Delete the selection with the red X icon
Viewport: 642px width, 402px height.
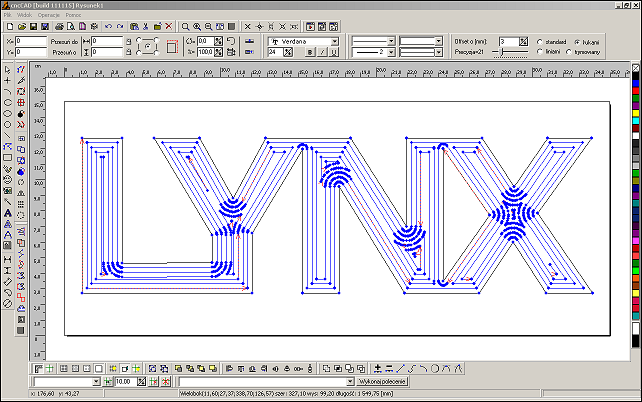pos(169,27)
